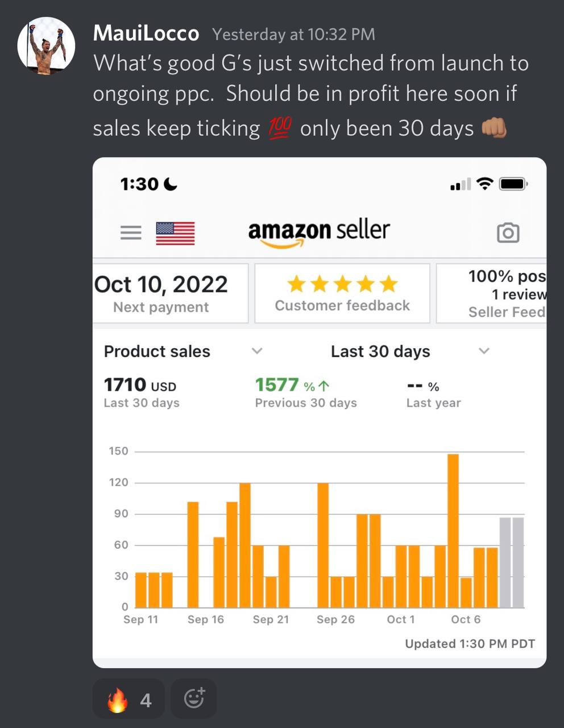Open the hamburger menu in Amazon Seller

pyautogui.click(x=131, y=233)
